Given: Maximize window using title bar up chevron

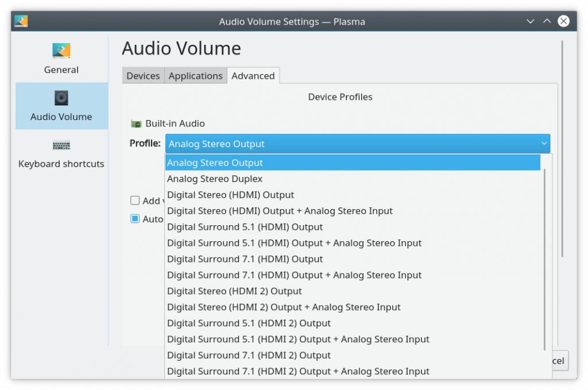Looking at the screenshot, I should (547, 21).
